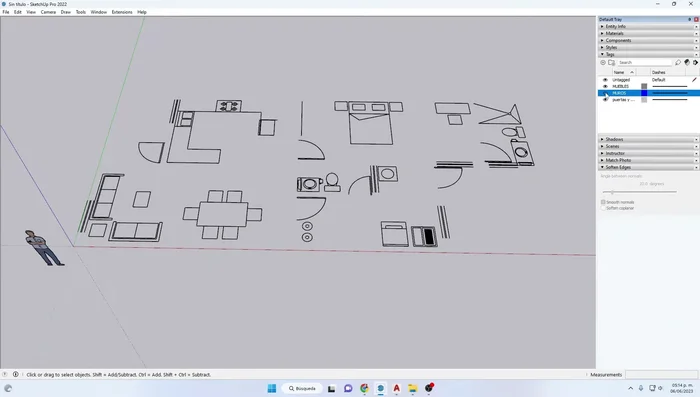The height and width of the screenshot is (397, 700).
Task: Click the SketchUp icon in the taskbar
Action: pos(380,388)
